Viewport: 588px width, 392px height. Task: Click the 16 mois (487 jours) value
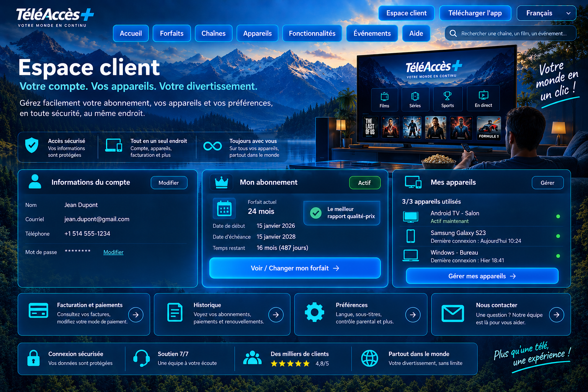283,248
